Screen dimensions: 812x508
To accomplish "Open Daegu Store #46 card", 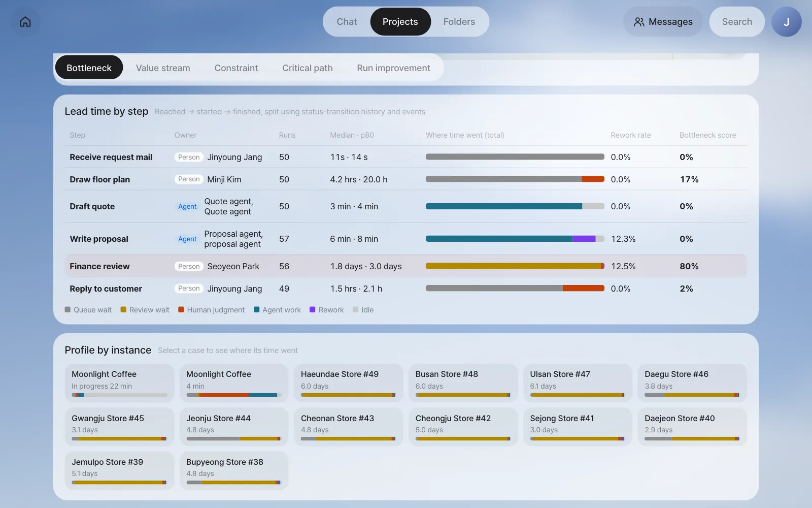I will 692,383.
